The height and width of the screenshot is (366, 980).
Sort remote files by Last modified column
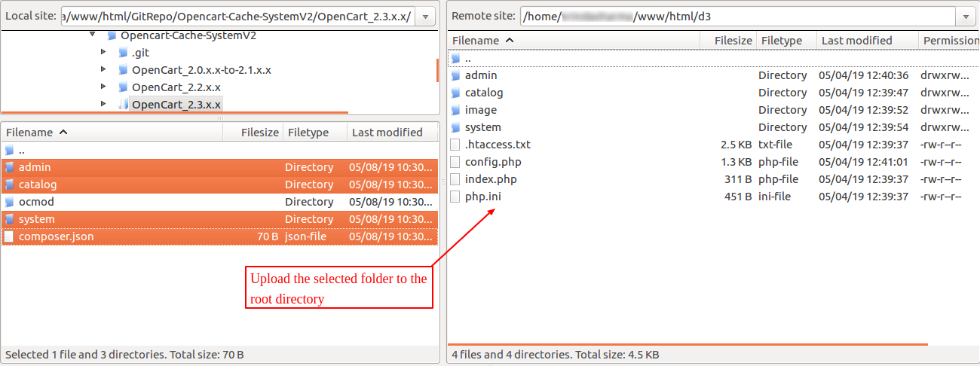(x=867, y=40)
